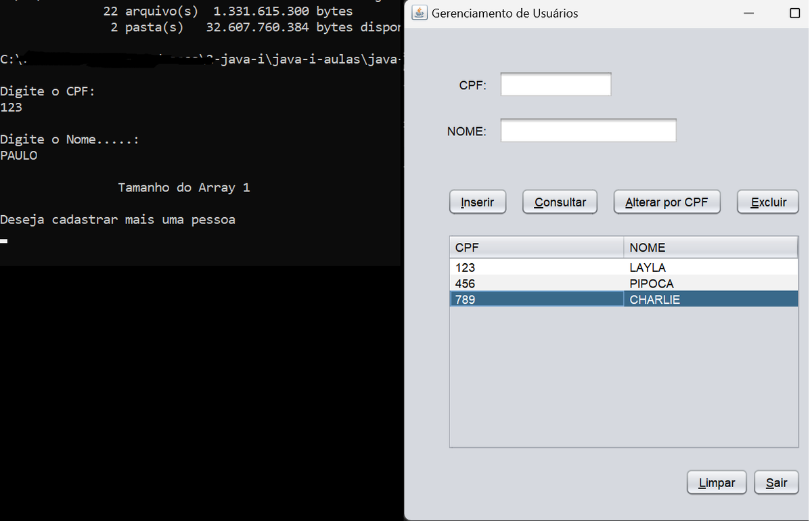Select the CHARLIE name cell
This screenshot has height=521, width=812.
click(710, 299)
